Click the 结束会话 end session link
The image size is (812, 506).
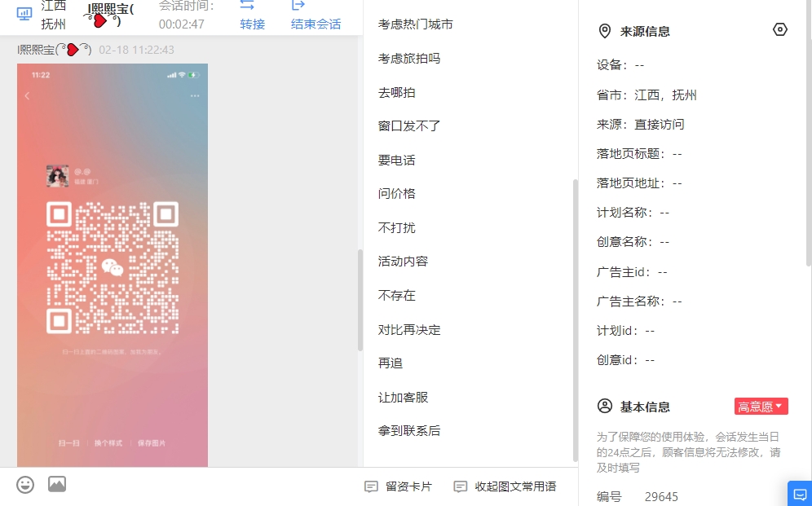(x=316, y=24)
